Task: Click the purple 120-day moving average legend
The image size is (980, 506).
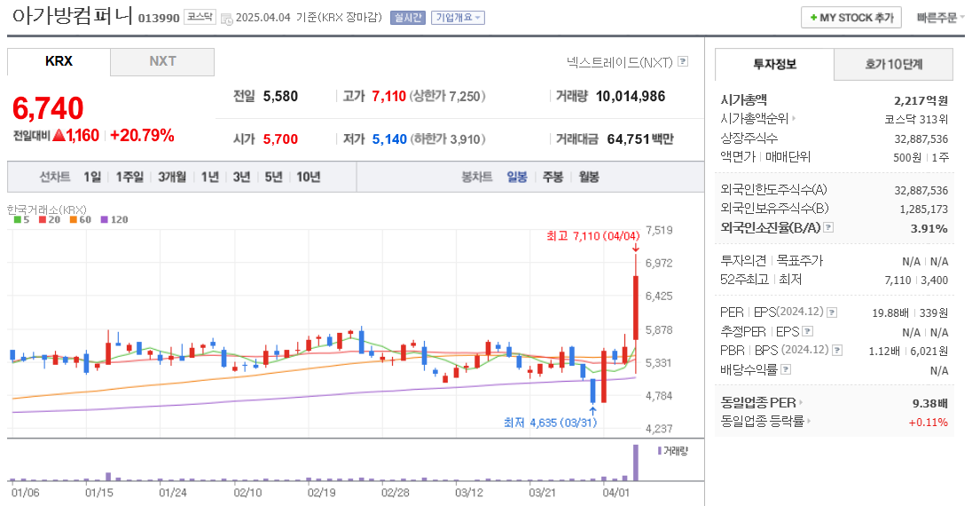Action: click(x=114, y=219)
